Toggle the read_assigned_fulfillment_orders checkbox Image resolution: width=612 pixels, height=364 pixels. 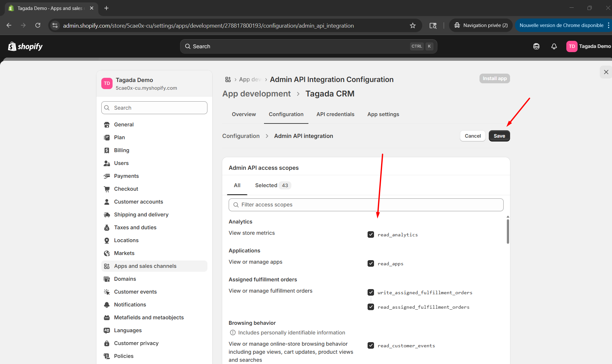[x=371, y=307]
